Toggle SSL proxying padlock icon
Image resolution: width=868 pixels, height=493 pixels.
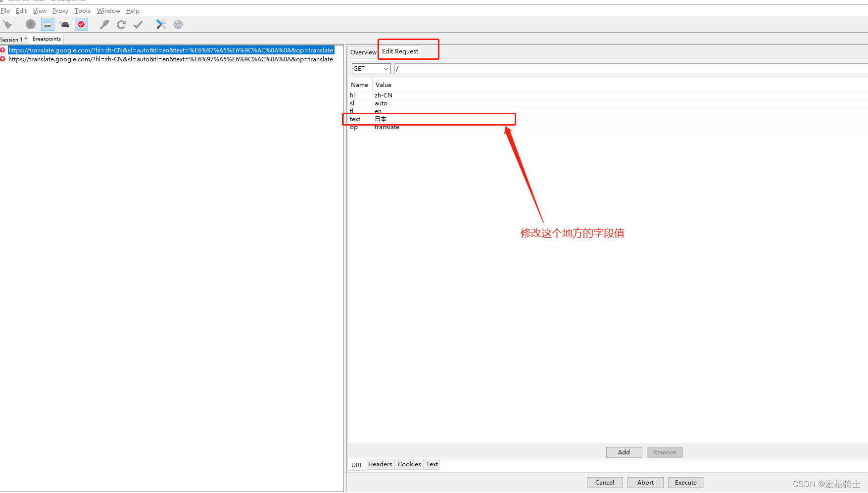[x=48, y=24]
